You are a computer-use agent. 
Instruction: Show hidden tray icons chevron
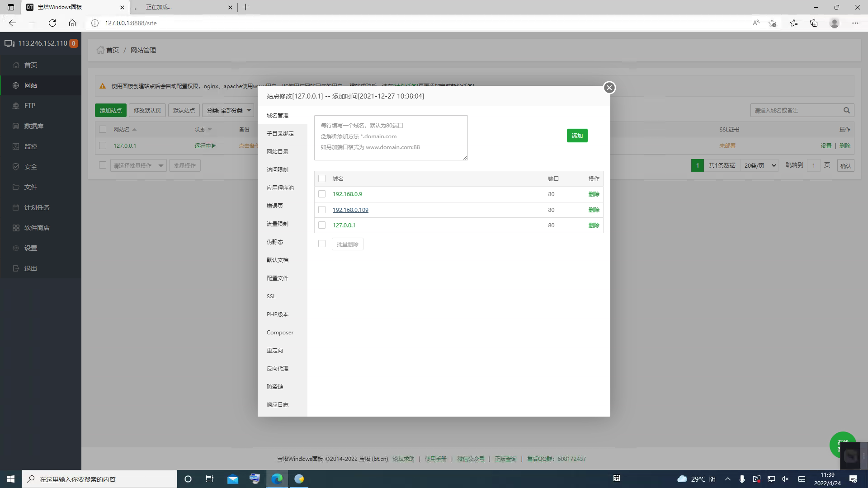coord(727,479)
